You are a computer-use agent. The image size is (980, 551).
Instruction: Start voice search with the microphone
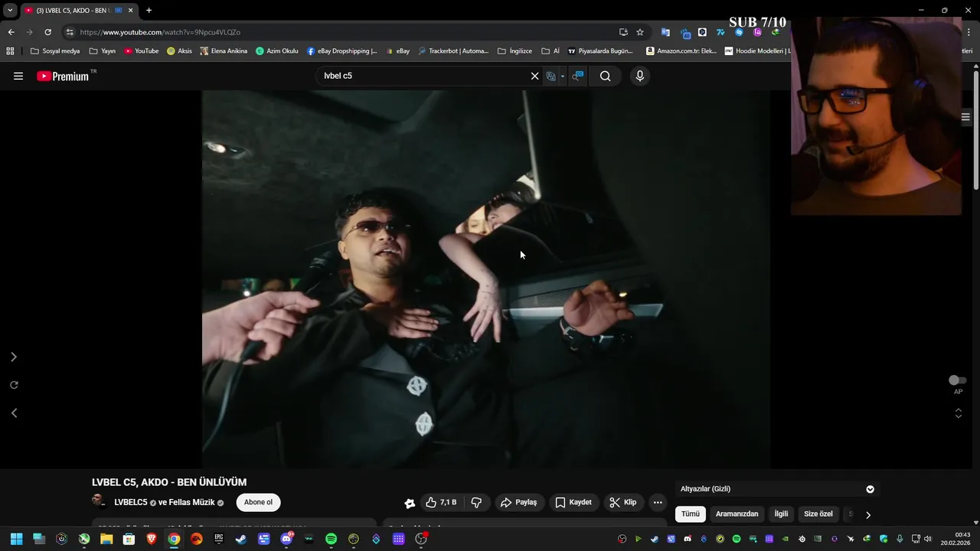point(640,76)
